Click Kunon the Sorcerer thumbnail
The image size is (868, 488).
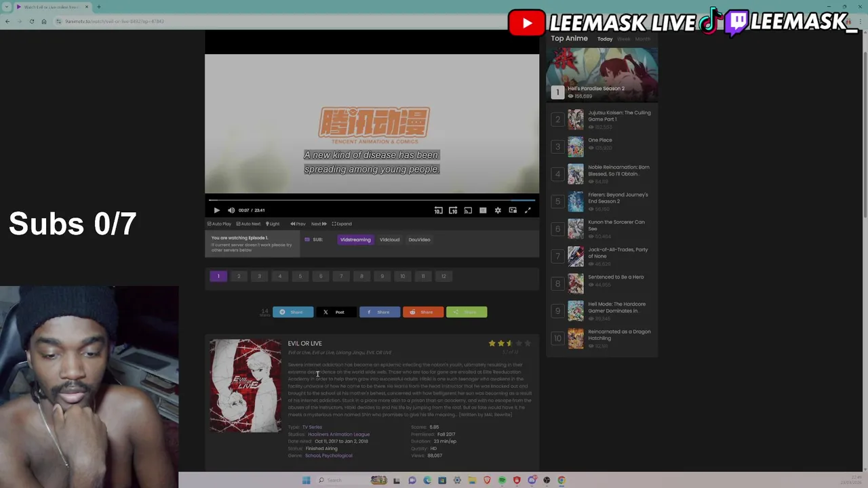point(576,228)
